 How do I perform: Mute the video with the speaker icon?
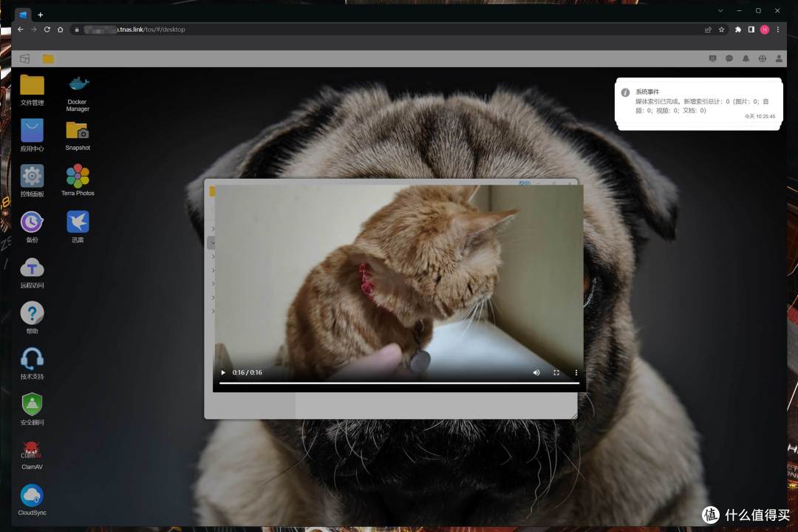(536, 372)
